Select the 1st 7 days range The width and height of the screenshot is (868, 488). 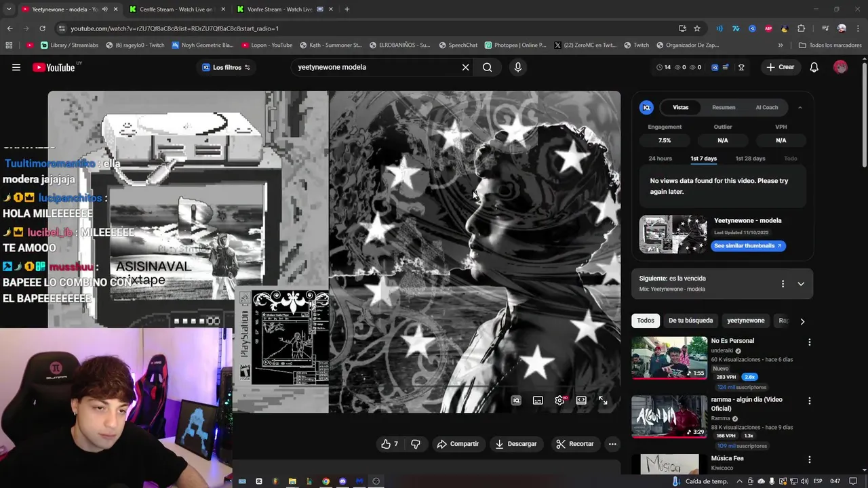point(703,159)
